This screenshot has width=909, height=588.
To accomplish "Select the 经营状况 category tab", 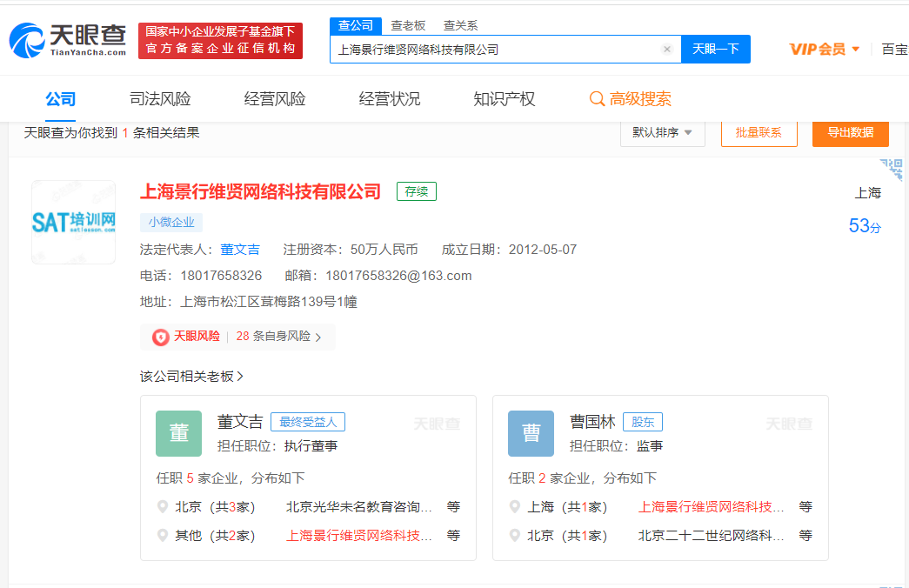I will (390, 99).
